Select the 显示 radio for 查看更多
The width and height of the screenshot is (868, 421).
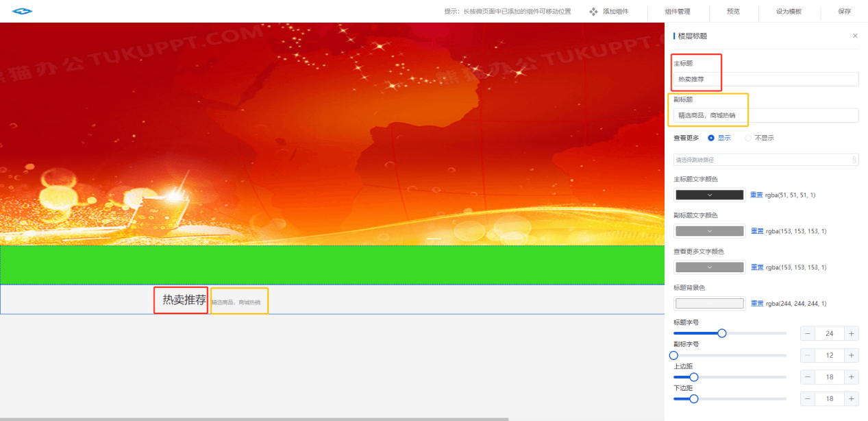tap(711, 138)
